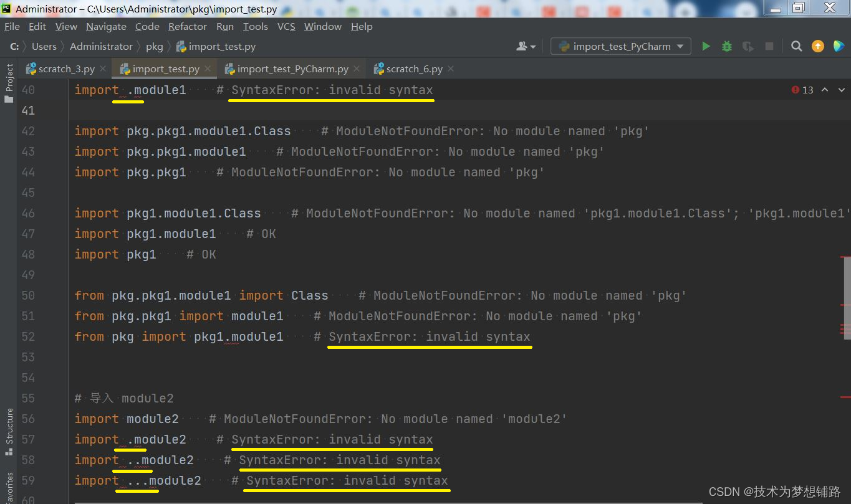The height and width of the screenshot is (504, 851).
Task: Place cursor on 'import pkg1.module1' # OK line
Action: click(175, 234)
